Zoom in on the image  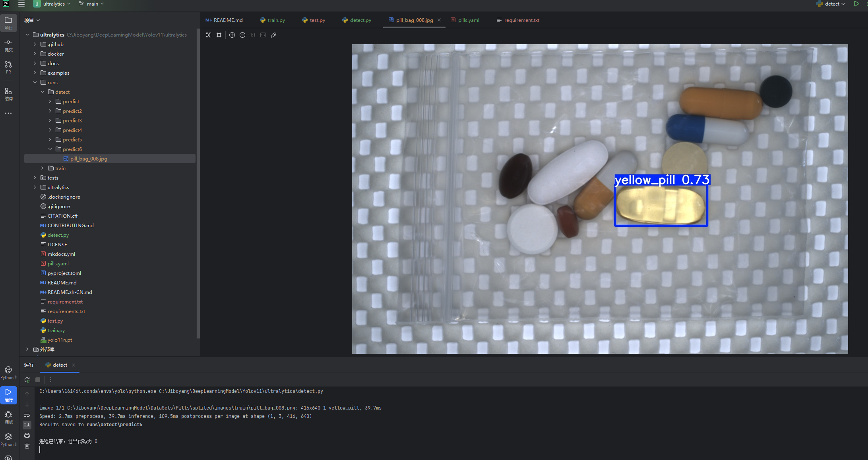[232, 35]
